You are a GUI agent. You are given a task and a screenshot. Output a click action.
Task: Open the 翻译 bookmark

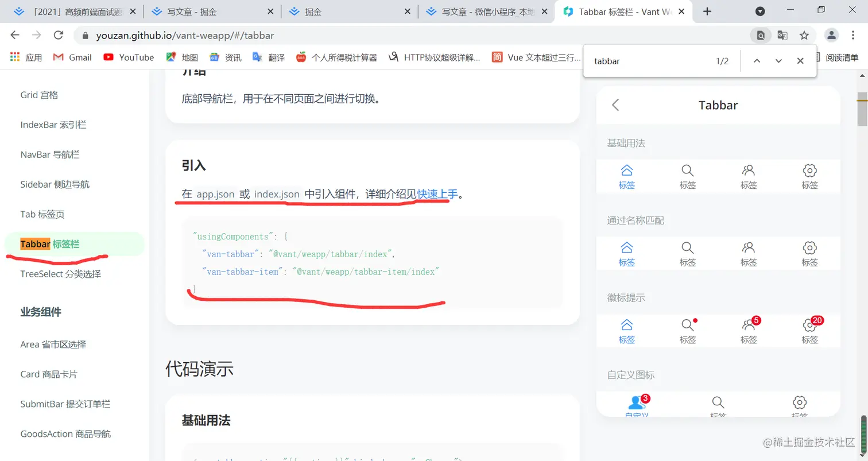[268, 57]
